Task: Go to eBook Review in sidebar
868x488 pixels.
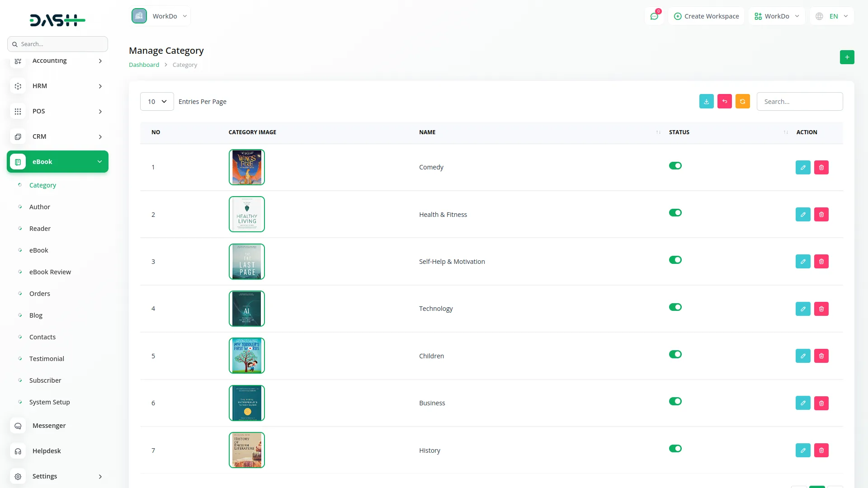Action: [50, 272]
